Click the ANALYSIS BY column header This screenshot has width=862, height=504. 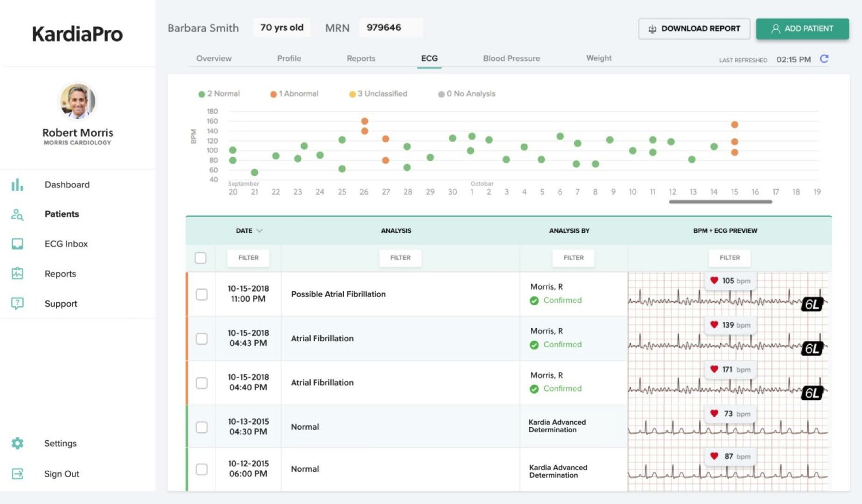(x=569, y=230)
